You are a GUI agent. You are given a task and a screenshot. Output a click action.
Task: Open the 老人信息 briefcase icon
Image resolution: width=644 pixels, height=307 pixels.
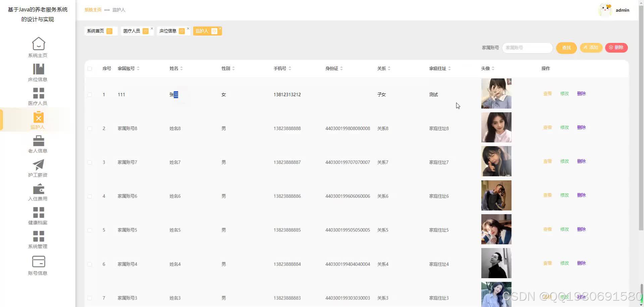pyautogui.click(x=38, y=141)
